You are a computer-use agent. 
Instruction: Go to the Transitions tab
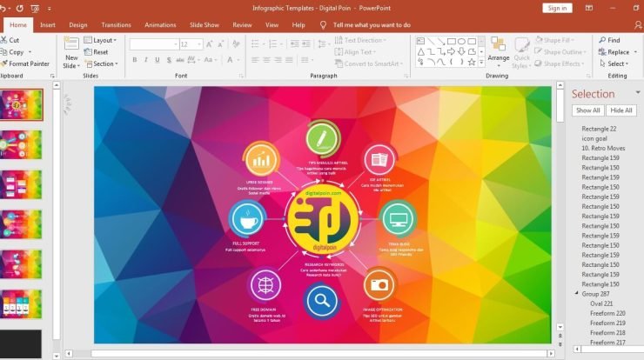tap(116, 25)
